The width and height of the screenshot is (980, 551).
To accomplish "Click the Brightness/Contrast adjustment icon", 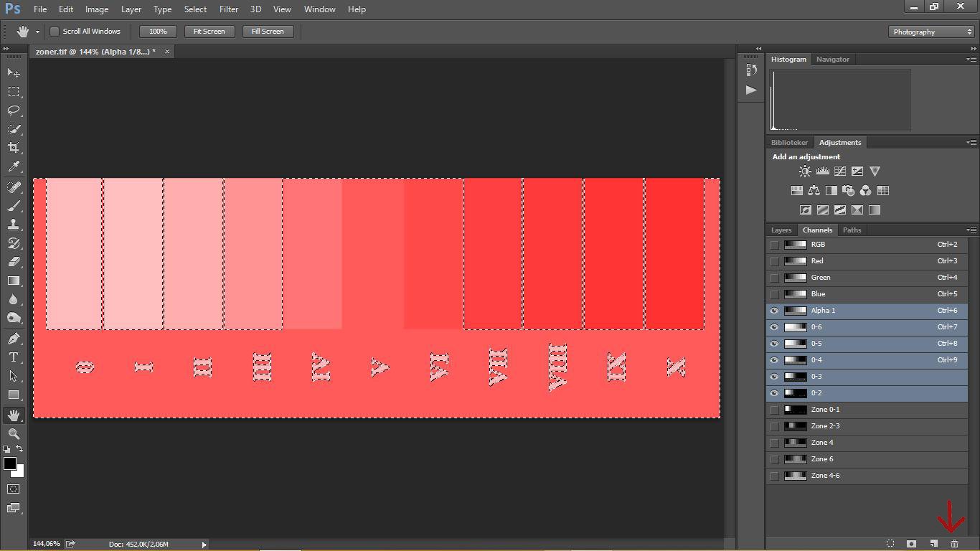I will point(805,171).
